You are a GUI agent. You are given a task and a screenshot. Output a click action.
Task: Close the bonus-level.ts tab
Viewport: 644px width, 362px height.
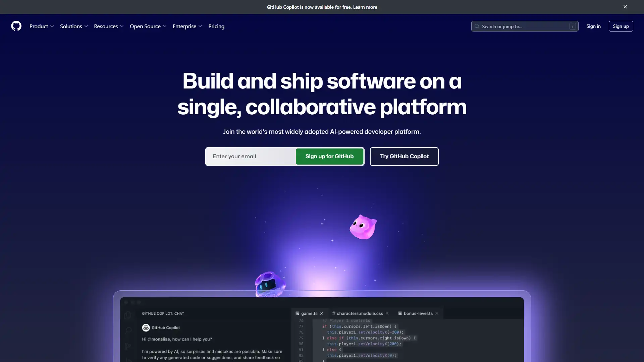[437, 313]
